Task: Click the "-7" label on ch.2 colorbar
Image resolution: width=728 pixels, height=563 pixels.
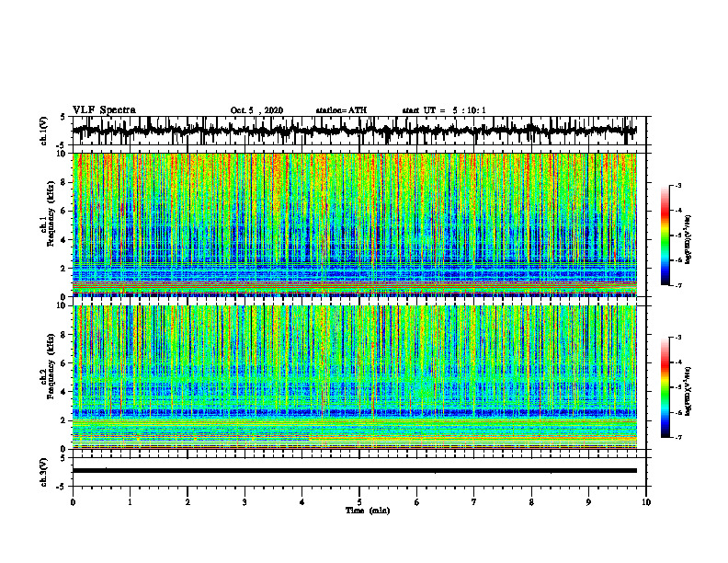Action: [x=678, y=437]
